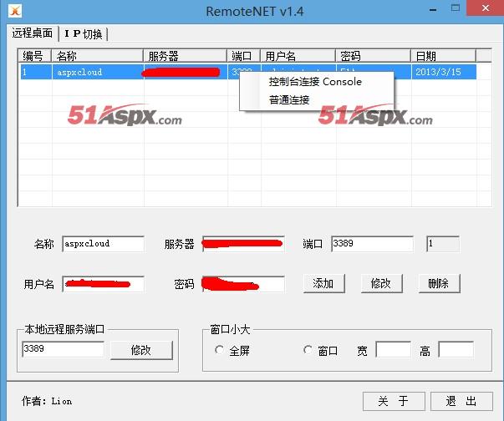The height and width of the screenshot is (421, 504).
Task: Click the 修改 button next to 添加
Action: 381,283
